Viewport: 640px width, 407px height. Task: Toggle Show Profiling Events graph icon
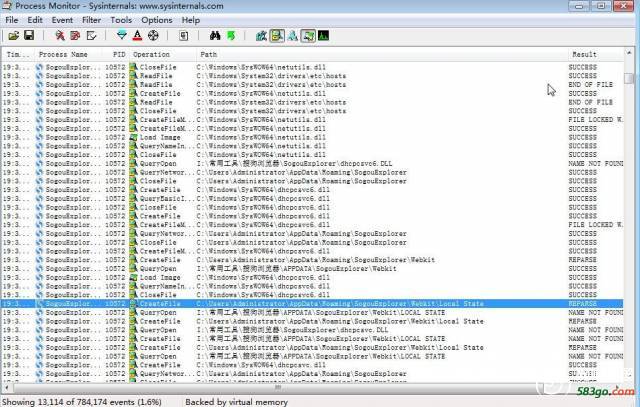324,36
